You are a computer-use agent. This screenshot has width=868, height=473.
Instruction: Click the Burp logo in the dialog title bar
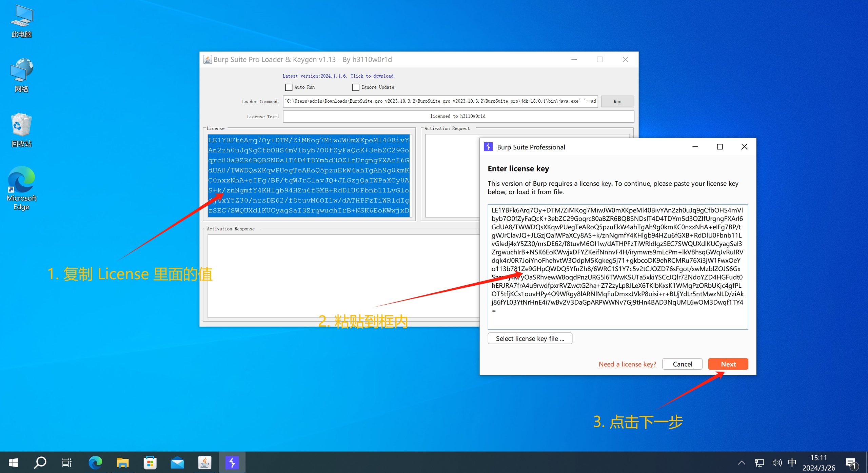pyautogui.click(x=488, y=147)
